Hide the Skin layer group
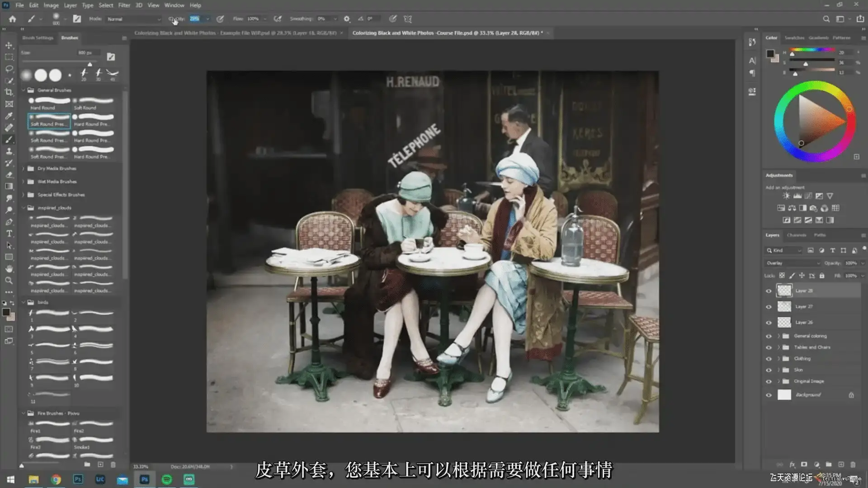 (769, 370)
